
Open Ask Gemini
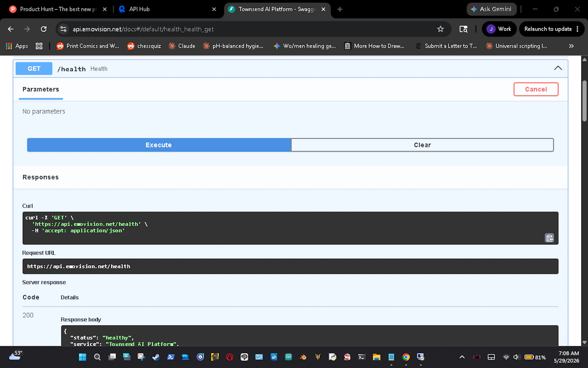[x=491, y=9]
